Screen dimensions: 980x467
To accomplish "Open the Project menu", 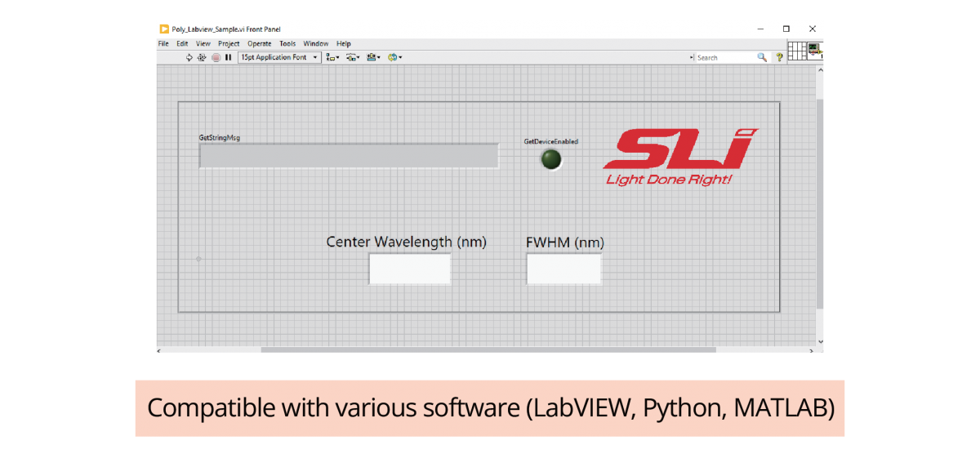I will [229, 43].
